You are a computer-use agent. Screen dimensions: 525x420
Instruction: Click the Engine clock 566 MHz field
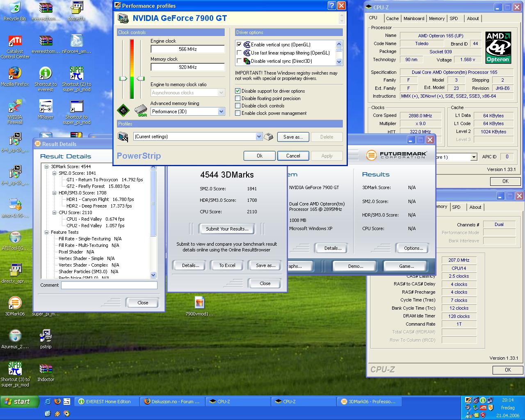187,49
